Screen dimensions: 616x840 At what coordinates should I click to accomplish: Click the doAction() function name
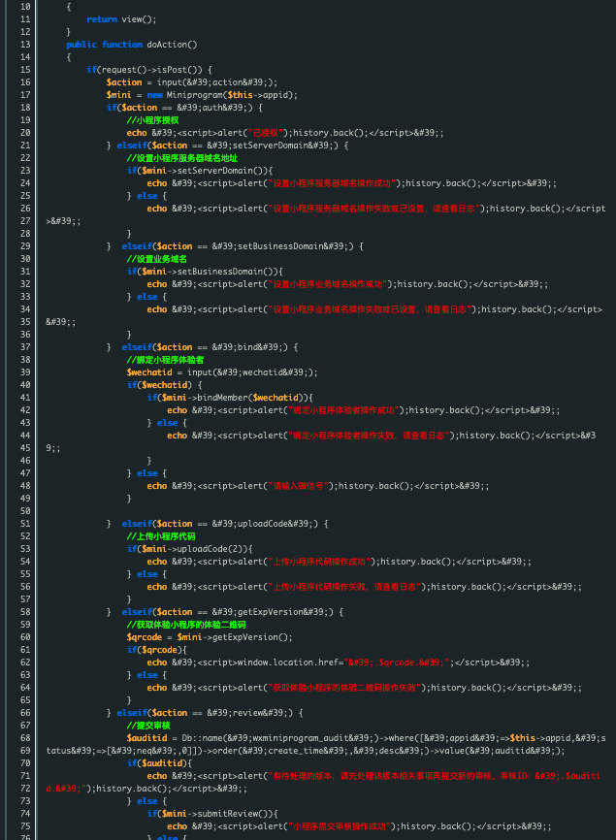point(172,45)
